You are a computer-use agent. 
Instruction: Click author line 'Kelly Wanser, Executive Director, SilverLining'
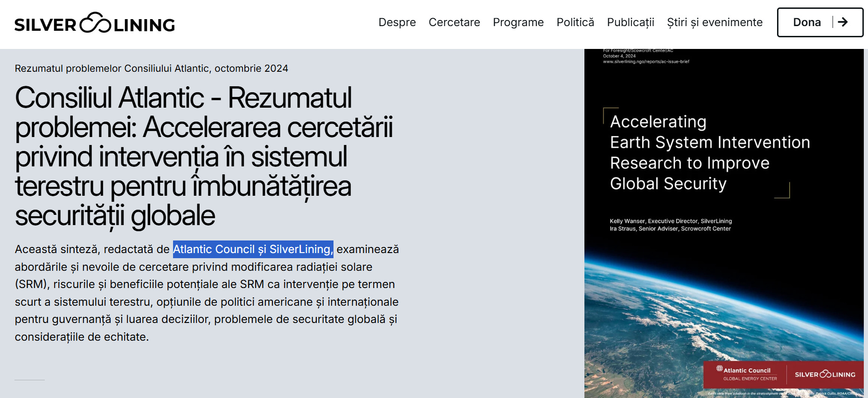[x=671, y=221]
